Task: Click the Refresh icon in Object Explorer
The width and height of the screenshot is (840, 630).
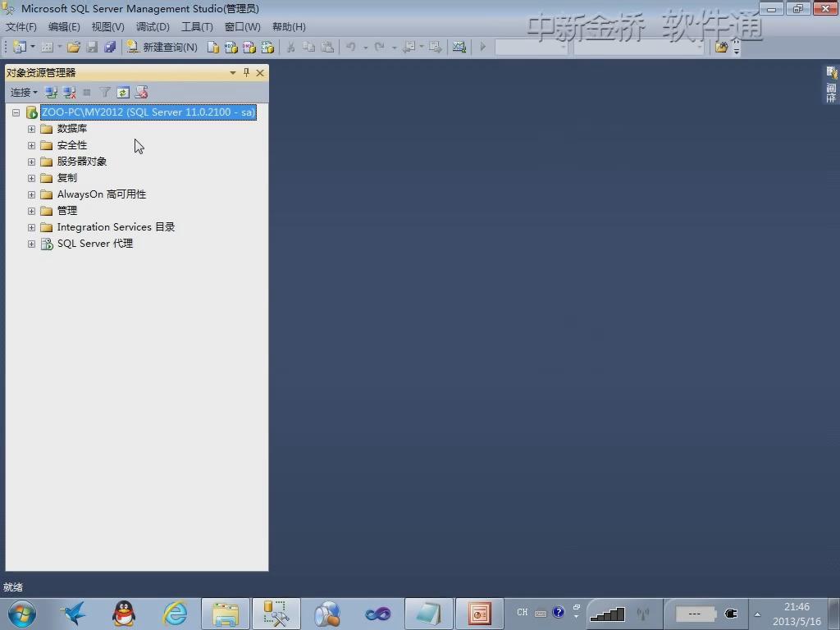Action: pos(123,93)
